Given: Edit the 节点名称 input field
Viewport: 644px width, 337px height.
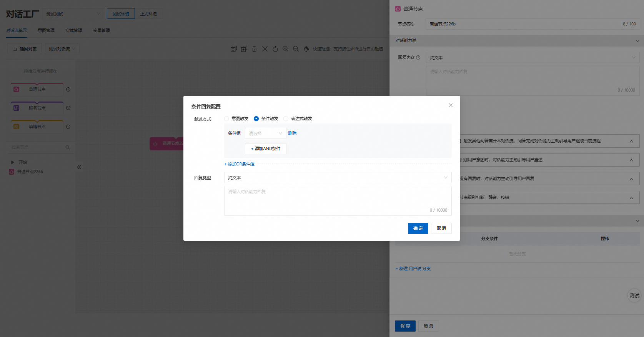Looking at the screenshot, I should pyautogui.click(x=533, y=24).
